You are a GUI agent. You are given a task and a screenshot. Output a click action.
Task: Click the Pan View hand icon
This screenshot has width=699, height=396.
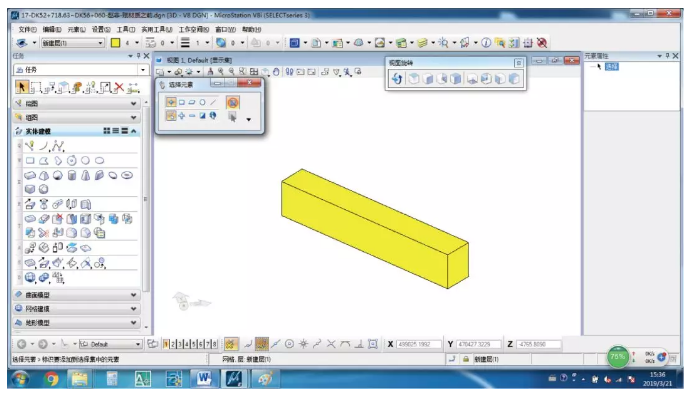pyautogui.click(x=276, y=72)
